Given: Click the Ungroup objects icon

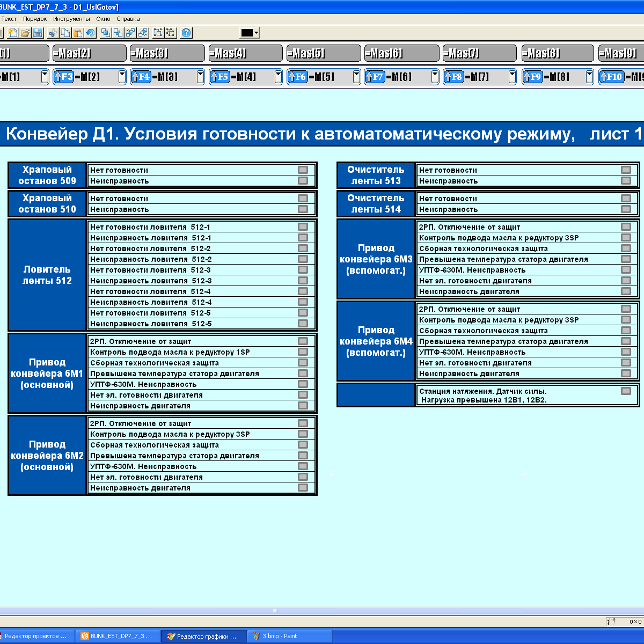Looking at the screenshot, I should pos(171,33).
